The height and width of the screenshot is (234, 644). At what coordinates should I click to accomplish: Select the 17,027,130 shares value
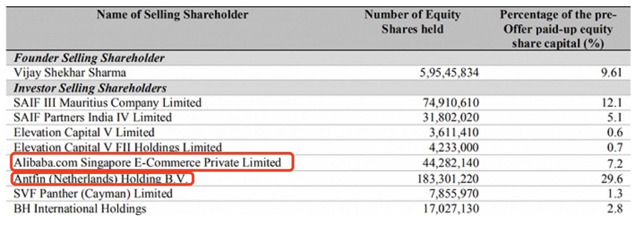pos(451,208)
